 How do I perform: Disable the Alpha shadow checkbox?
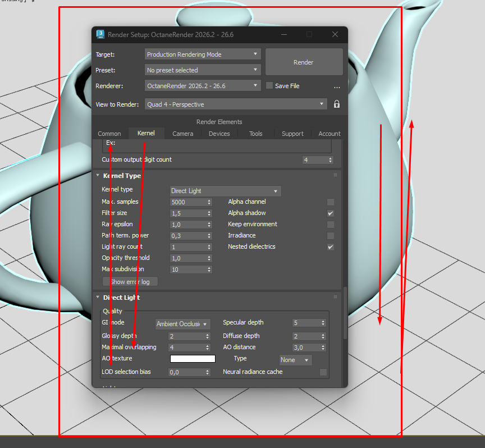pyautogui.click(x=330, y=213)
